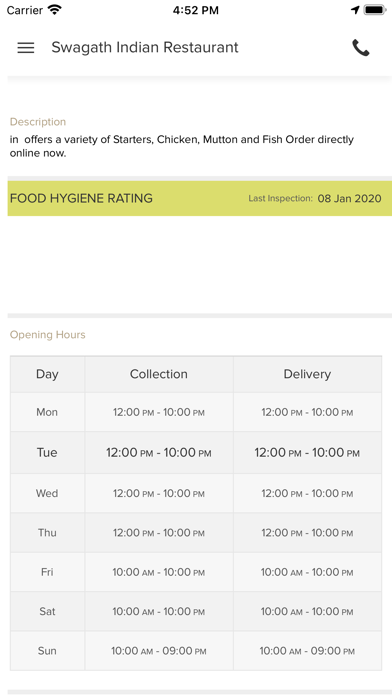The image size is (392, 696).
Task: Tap the location arrow in status bar
Action: [355, 10]
